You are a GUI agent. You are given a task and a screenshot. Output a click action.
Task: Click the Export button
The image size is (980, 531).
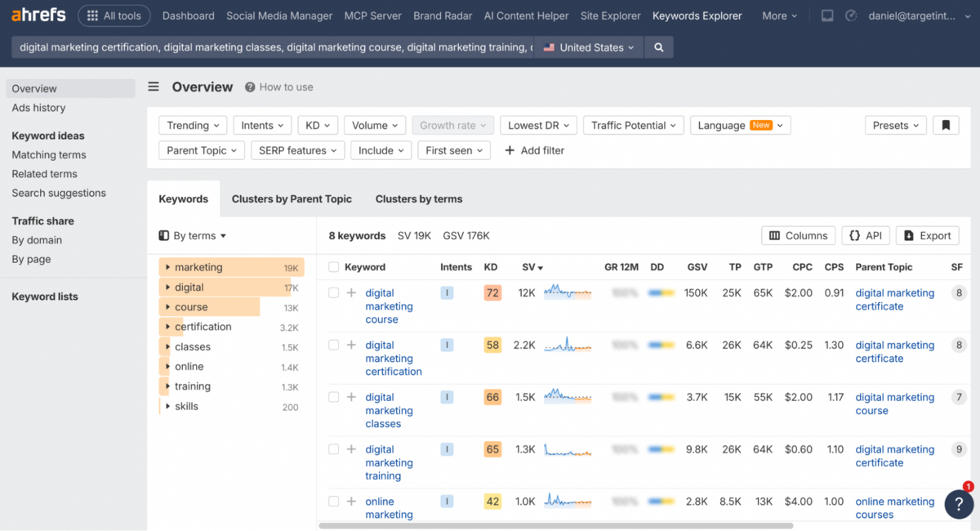tap(927, 235)
